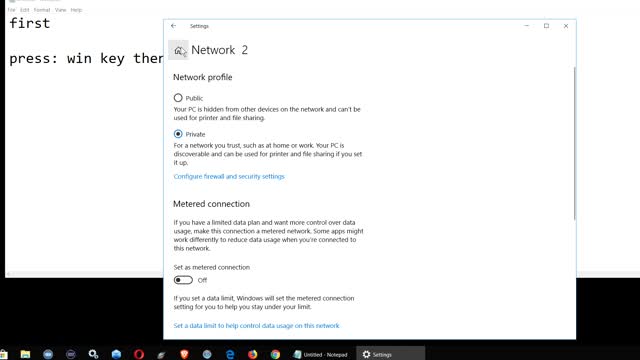This screenshot has height=360, width=640.
Task: Click the Home icon beside Network 2
Action: pos(178,50)
